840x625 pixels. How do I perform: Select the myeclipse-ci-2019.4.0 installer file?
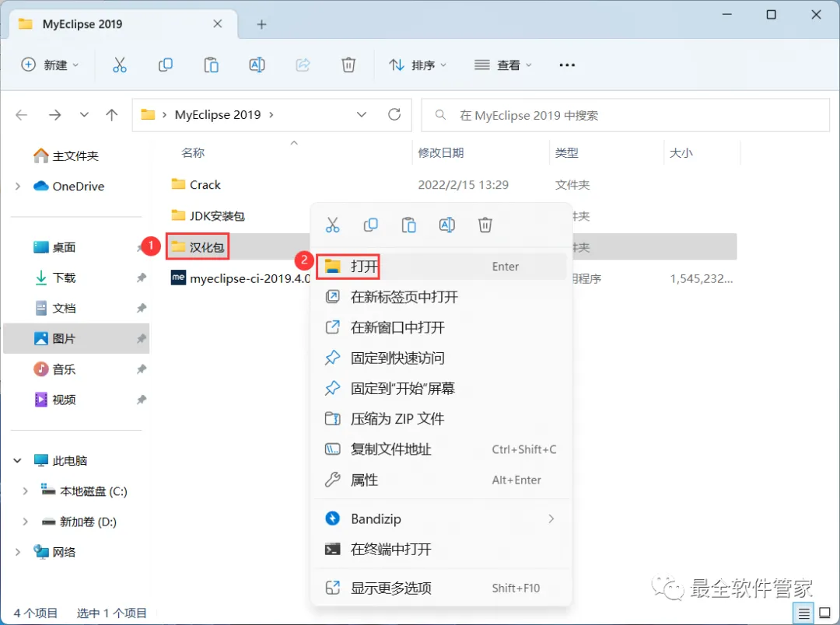(x=240, y=278)
